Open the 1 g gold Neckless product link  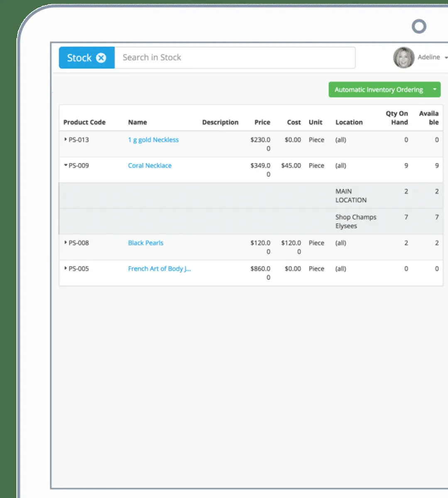click(x=153, y=140)
